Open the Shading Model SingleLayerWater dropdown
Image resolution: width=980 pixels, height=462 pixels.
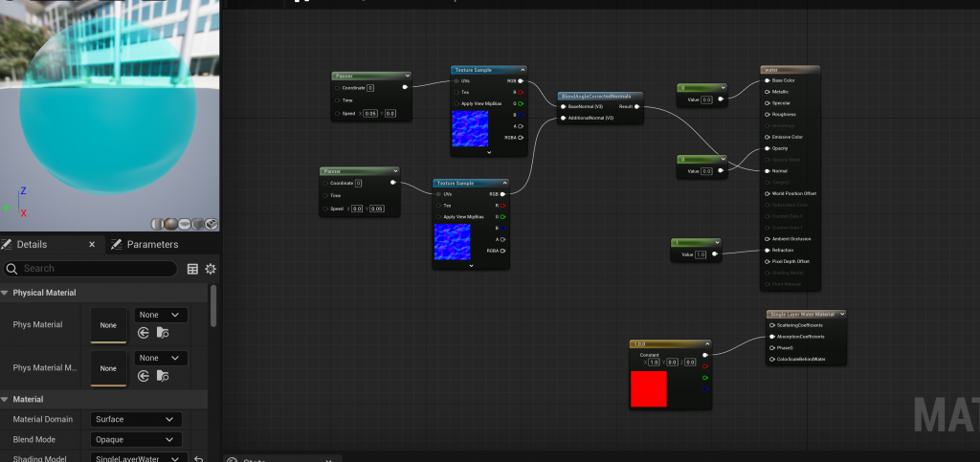139,459
